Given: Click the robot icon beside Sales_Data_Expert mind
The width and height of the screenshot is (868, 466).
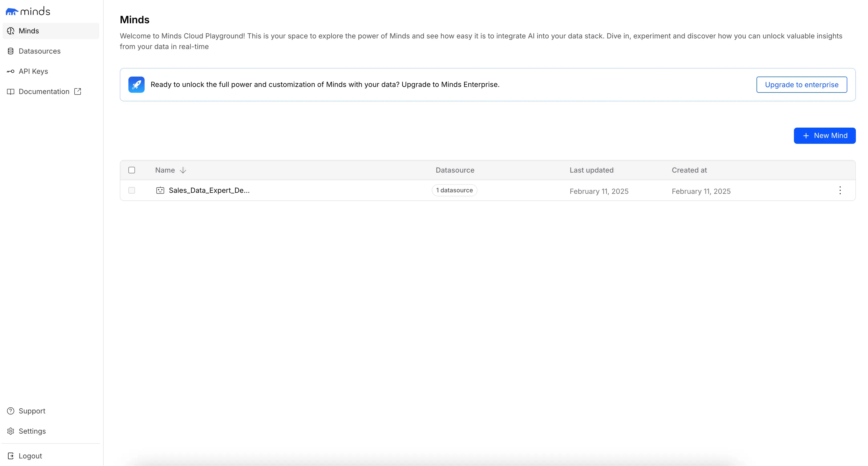Looking at the screenshot, I should [x=160, y=190].
